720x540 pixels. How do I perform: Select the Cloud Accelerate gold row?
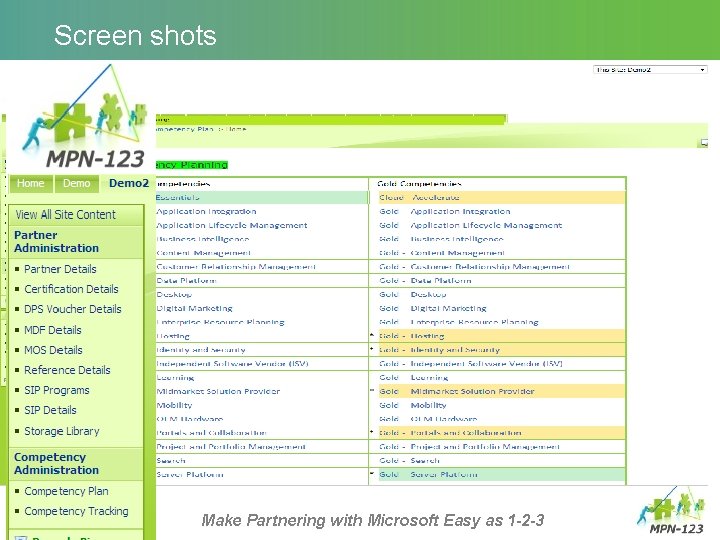(x=502, y=197)
